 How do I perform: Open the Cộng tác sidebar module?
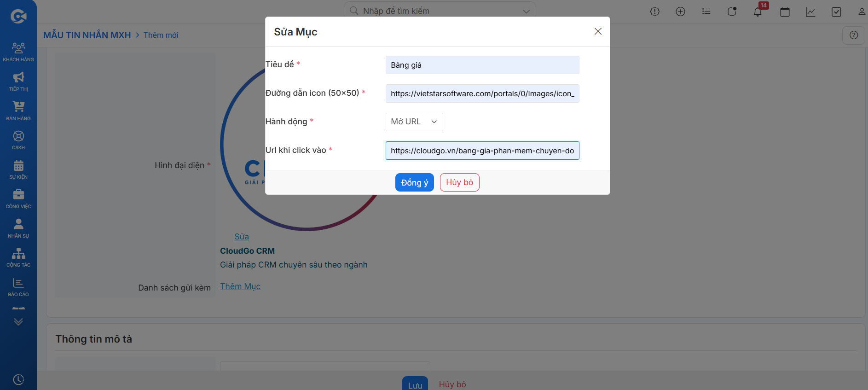pyautogui.click(x=18, y=257)
